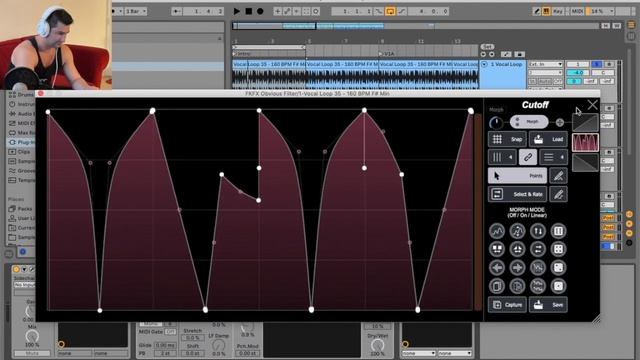
Task: Click the noisy waveform round icon
Action: pyautogui.click(x=538, y=268)
